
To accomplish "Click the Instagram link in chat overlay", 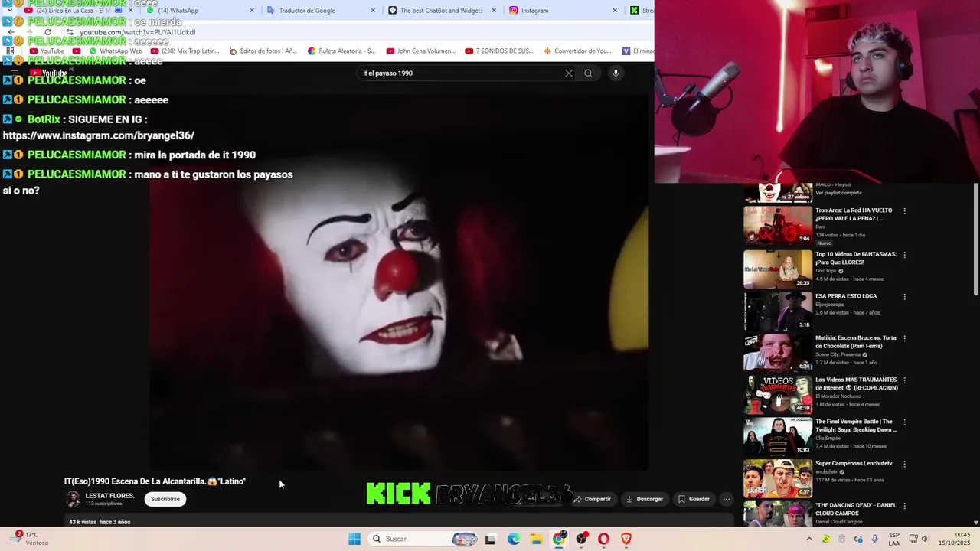I will click(99, 135).
